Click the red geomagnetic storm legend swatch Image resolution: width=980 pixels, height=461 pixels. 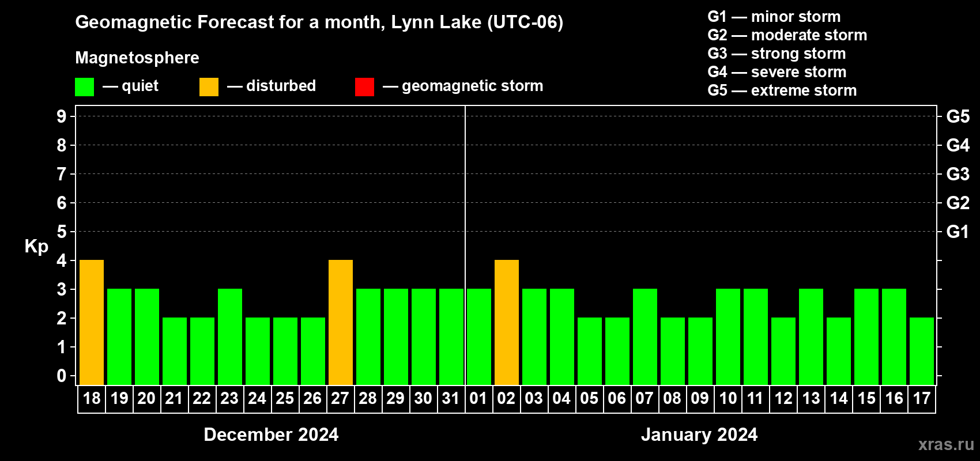click(x=365, y=87)
